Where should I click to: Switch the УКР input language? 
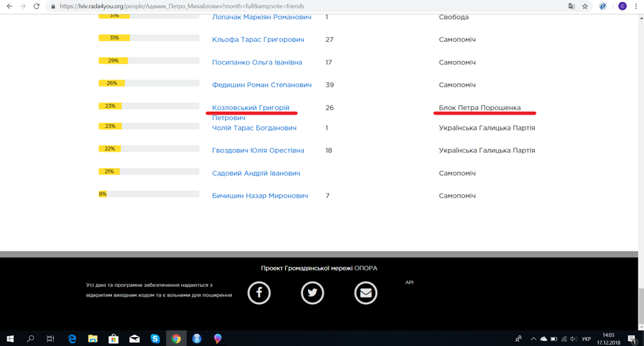586,339
